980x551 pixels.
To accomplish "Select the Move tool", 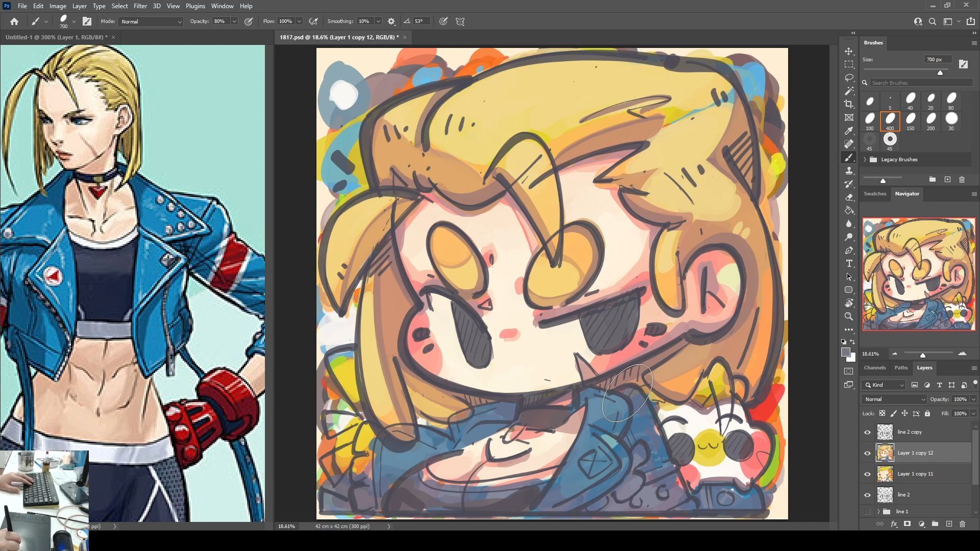I will [x=849, y=52].
